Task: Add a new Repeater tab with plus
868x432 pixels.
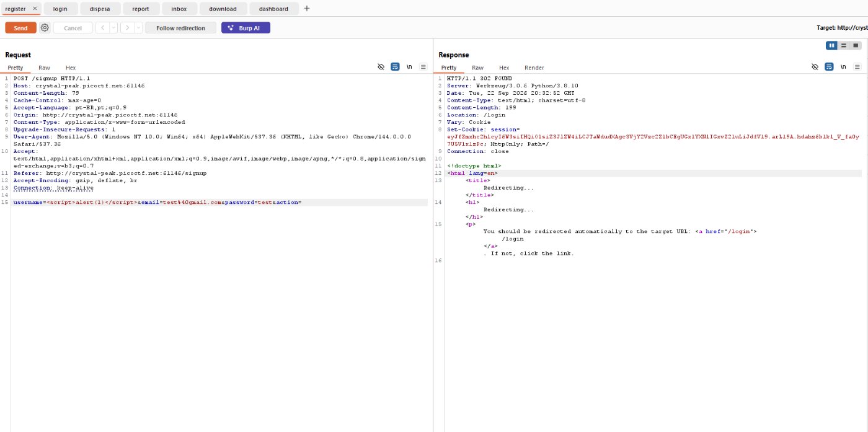Action: point(306,9)
